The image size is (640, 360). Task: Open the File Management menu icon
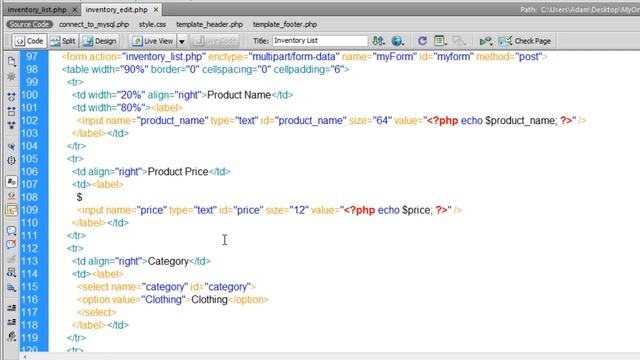[x=378, y=41]
